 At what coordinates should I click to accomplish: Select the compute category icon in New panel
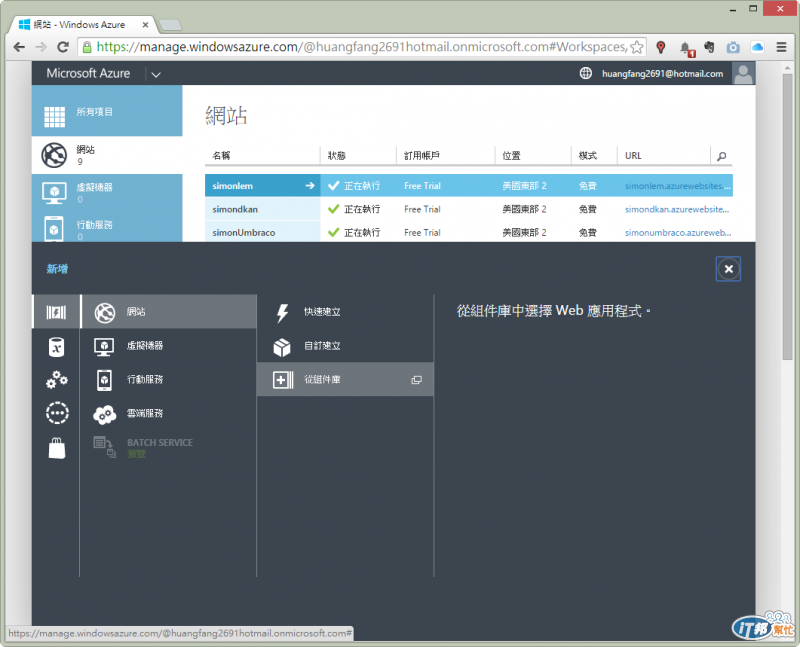[56, 312]
